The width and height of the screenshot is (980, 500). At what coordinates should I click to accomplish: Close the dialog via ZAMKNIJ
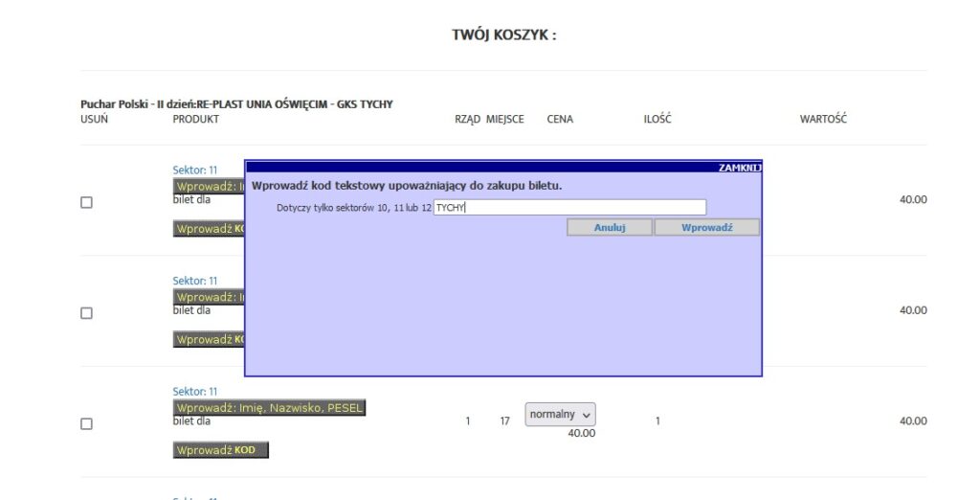[x=740, y=168]
